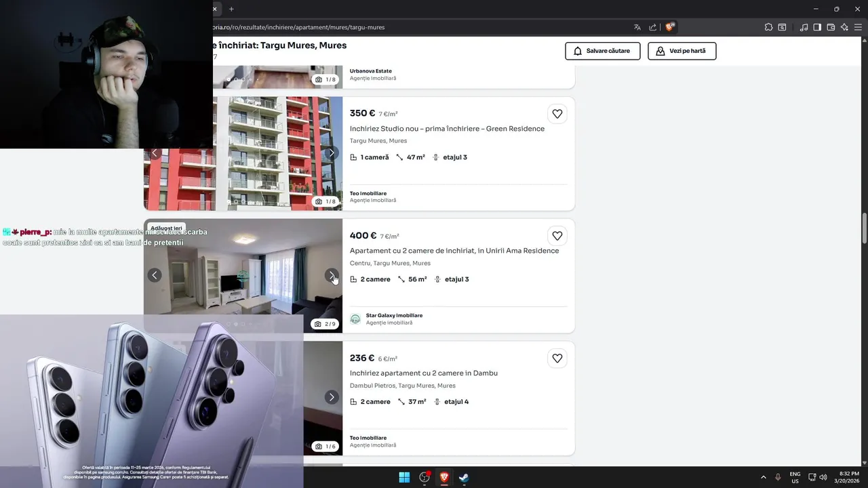Click the 236 € price text
The width and height of the screenshot is (868, 488).
point(362,358)
